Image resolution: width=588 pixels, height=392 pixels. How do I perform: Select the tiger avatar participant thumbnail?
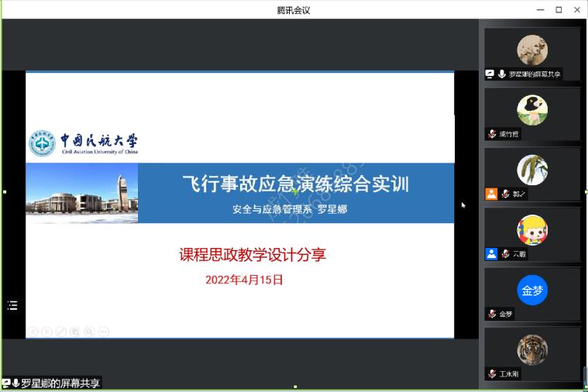click(x=532, y=350)
